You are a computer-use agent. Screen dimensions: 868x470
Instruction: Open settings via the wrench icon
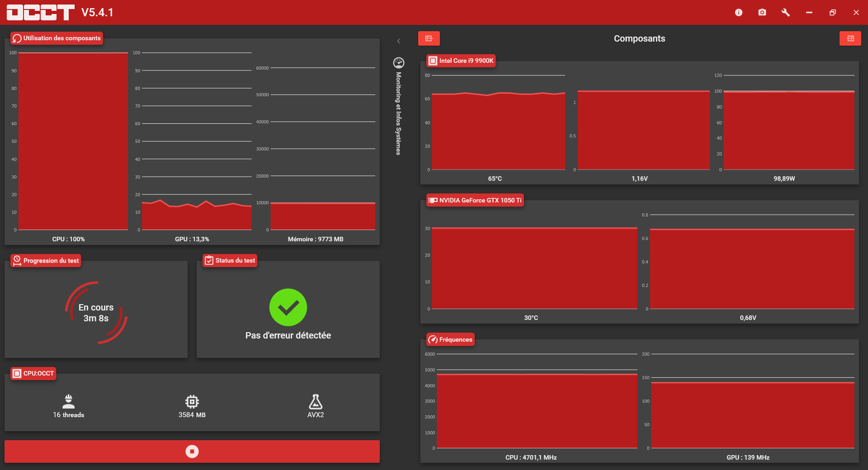click(x=786, y=13)
